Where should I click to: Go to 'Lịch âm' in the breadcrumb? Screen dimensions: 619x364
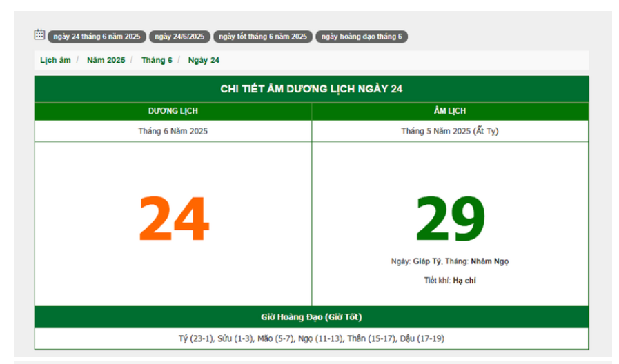pos(55,60)
